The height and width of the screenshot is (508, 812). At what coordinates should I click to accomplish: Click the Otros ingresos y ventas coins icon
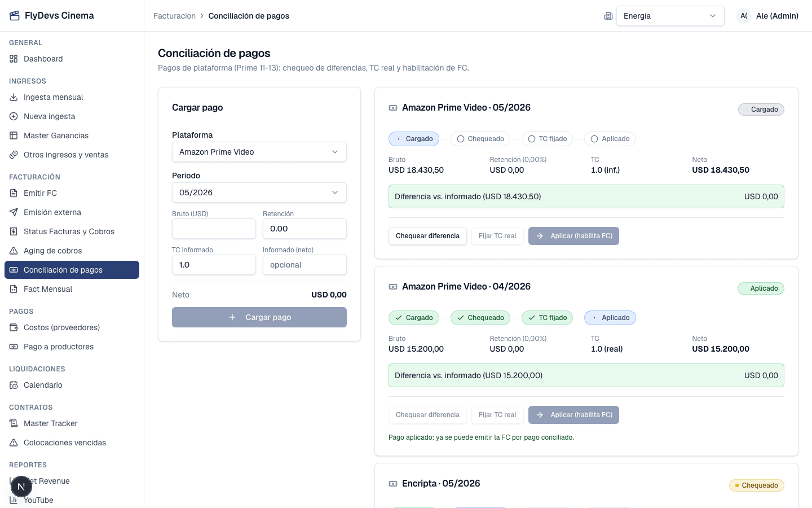14,155
